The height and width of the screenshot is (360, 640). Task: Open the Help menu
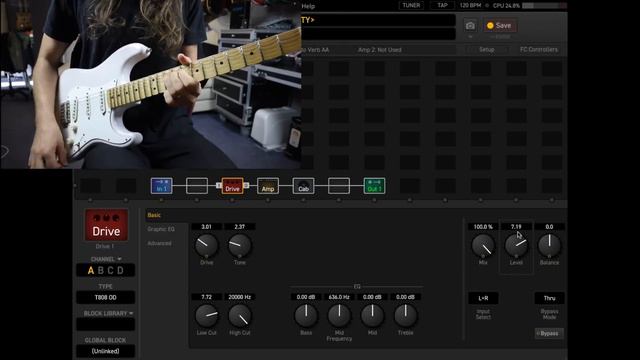pos(308,6)
